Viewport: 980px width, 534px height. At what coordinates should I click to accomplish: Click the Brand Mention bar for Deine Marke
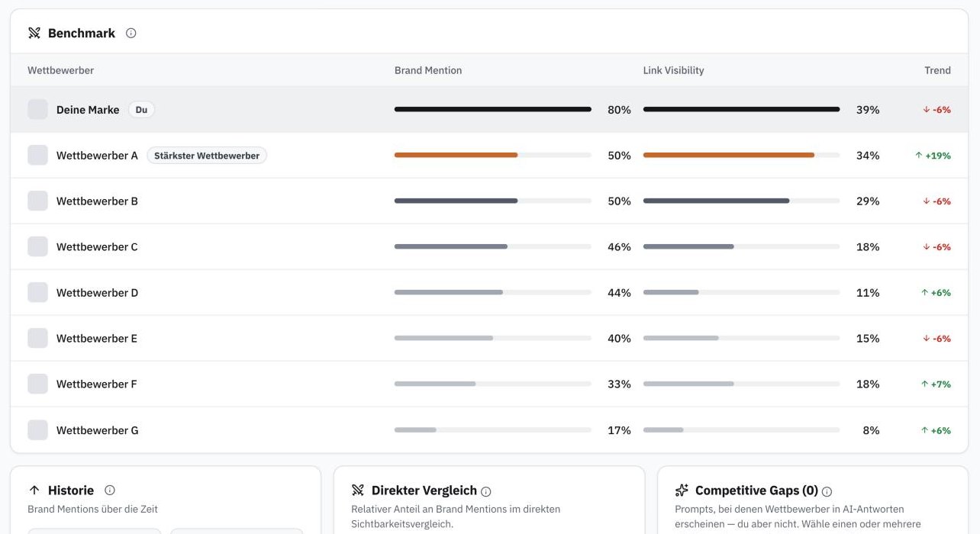(x=493, y=109)
